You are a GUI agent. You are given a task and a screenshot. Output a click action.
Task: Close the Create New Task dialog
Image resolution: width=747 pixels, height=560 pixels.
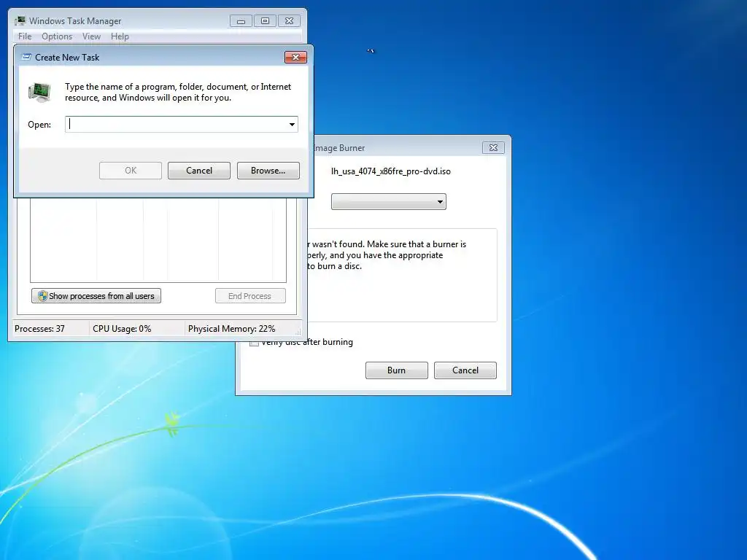coord(296,57)
